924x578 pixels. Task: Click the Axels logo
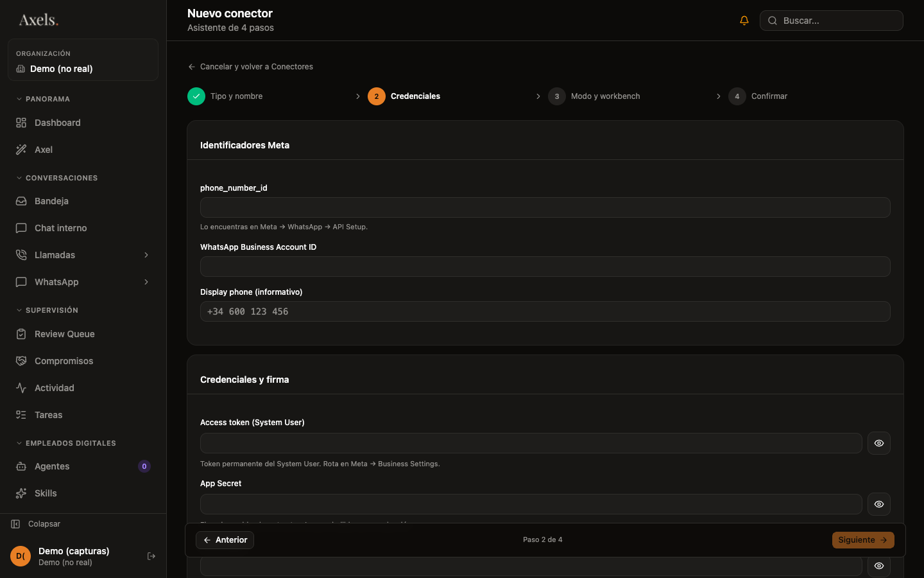38,20
